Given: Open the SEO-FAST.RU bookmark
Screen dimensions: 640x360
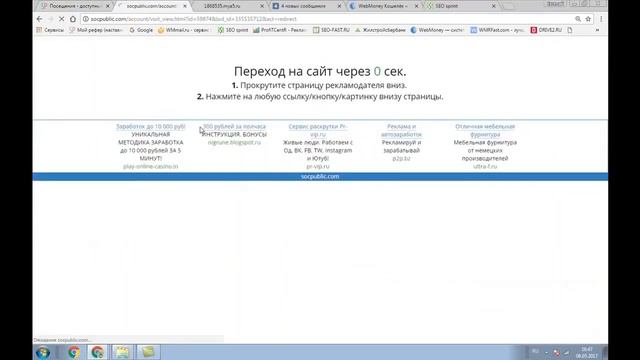Looking at the screenshot, I should coord(331,30).
